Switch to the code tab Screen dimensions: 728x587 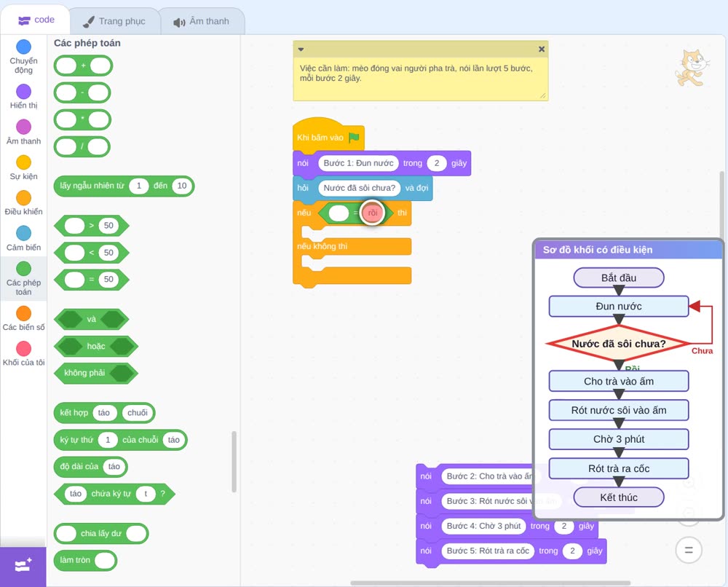(36, 20)
